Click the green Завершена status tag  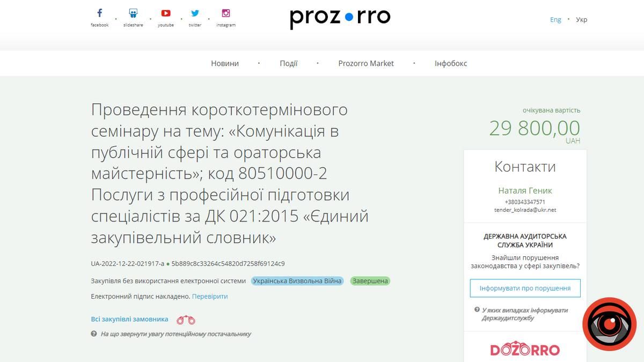[370, 280]
